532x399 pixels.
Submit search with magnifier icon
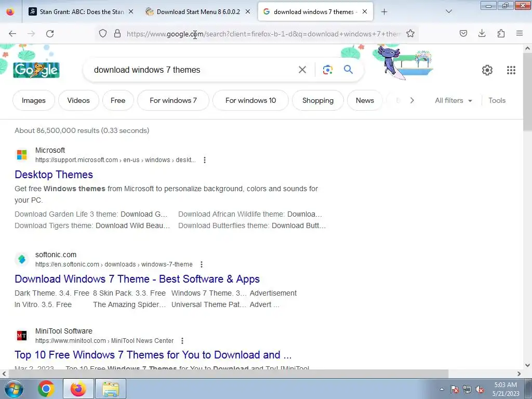click(x=348, y=70)
